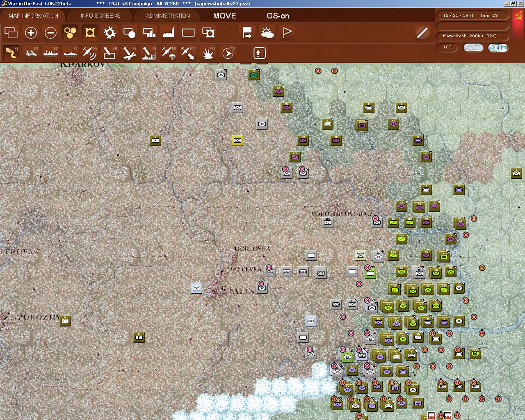This screenshot has height=420, width=525.
Task: Open the ADMINISTRATION tab
Action: tap(168, 16)
